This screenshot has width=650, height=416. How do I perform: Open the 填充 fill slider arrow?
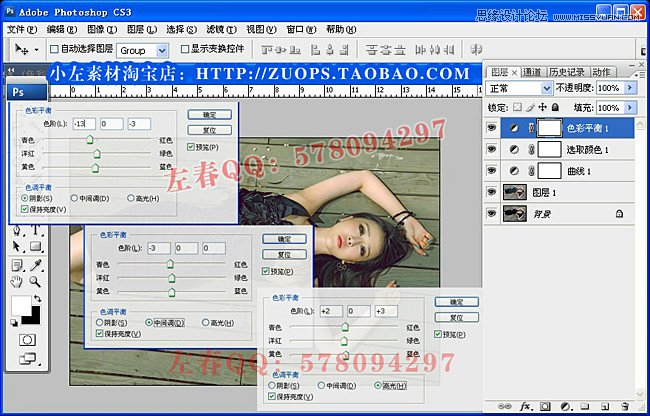click(630, 108)
